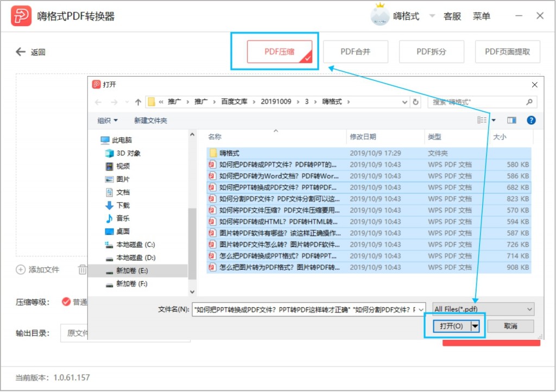Click the back arrow next to 返回

tap(21, 52)
